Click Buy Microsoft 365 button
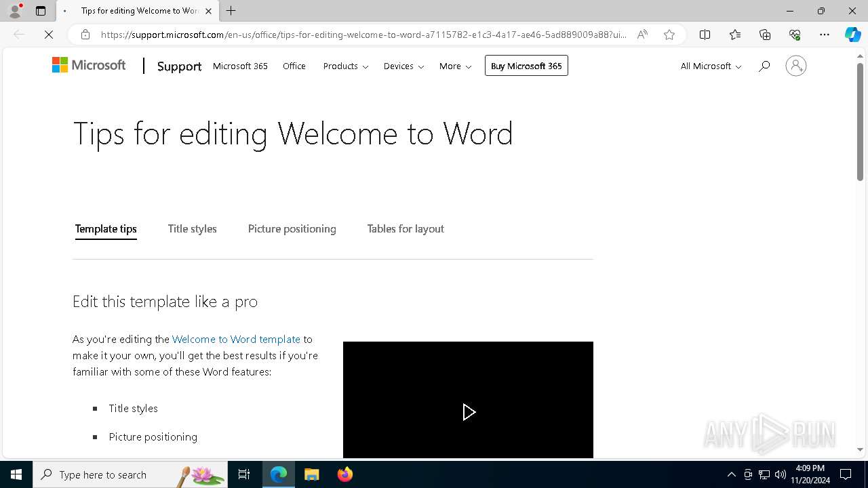The width and height of the screenshot is (868, 488). pos(526,66)
